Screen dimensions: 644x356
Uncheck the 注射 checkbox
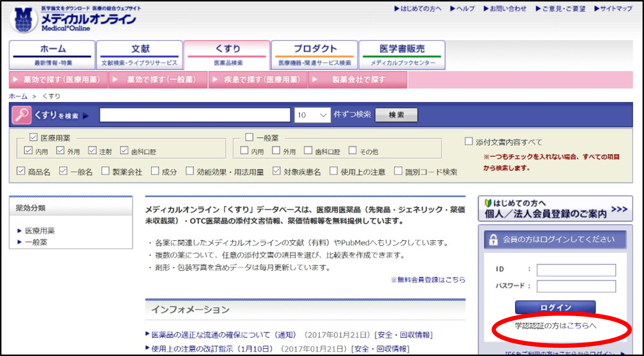[92, 151]
